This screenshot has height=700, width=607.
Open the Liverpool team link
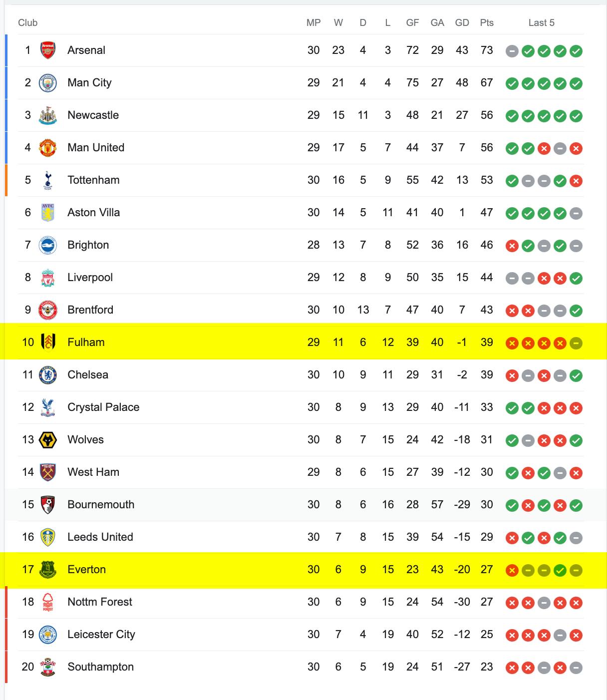[90, 278]
